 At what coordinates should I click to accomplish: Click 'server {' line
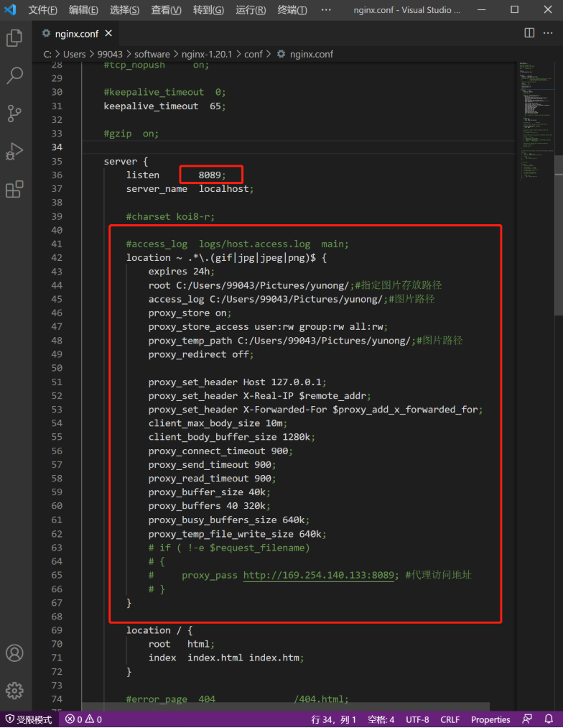pos(126,161)
